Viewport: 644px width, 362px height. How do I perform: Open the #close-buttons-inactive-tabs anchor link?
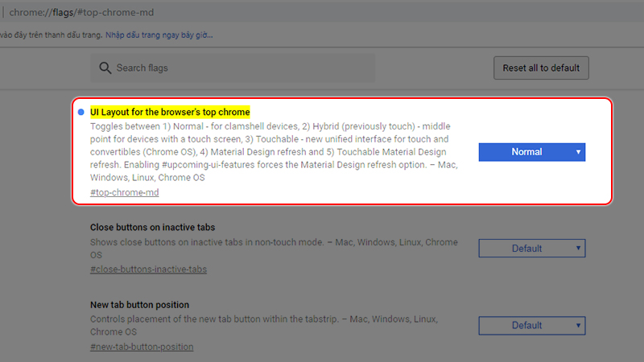tap(148, 269)
